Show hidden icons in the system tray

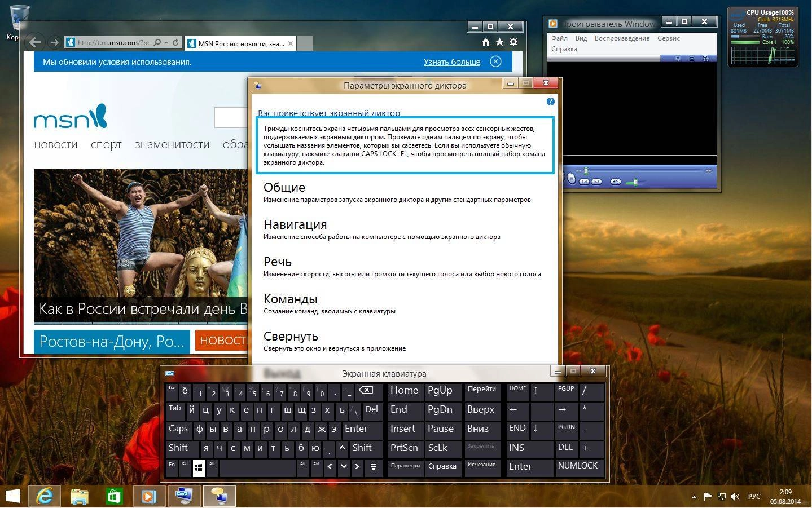pos(694,497)
